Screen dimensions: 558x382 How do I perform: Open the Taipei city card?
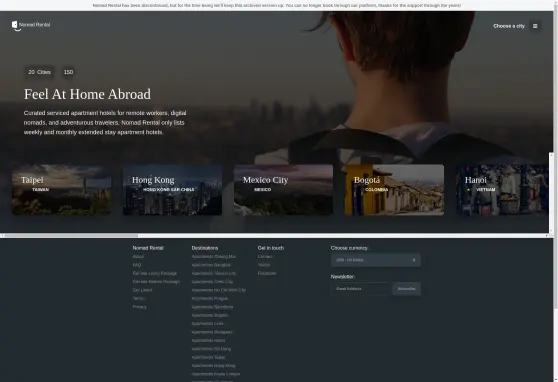point(62,190)
